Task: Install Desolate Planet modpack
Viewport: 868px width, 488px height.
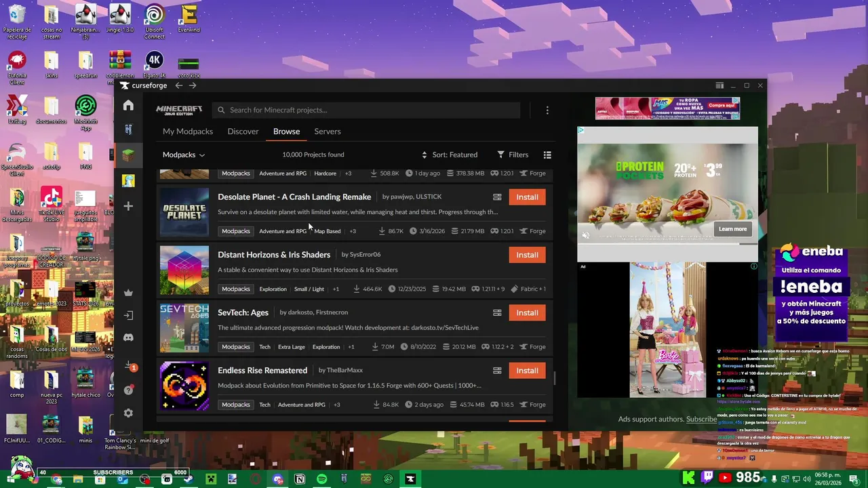Action: 527,197
